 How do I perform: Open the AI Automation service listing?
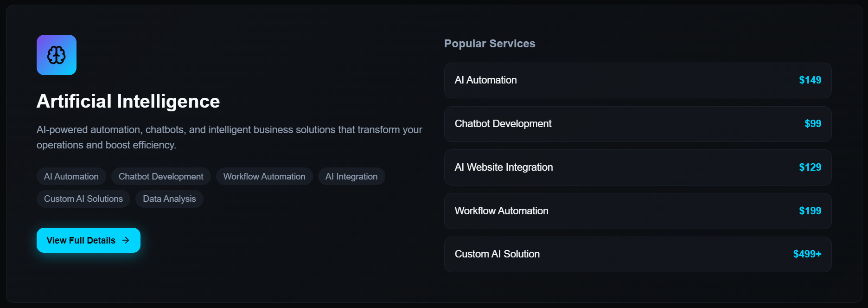[638, 80]
